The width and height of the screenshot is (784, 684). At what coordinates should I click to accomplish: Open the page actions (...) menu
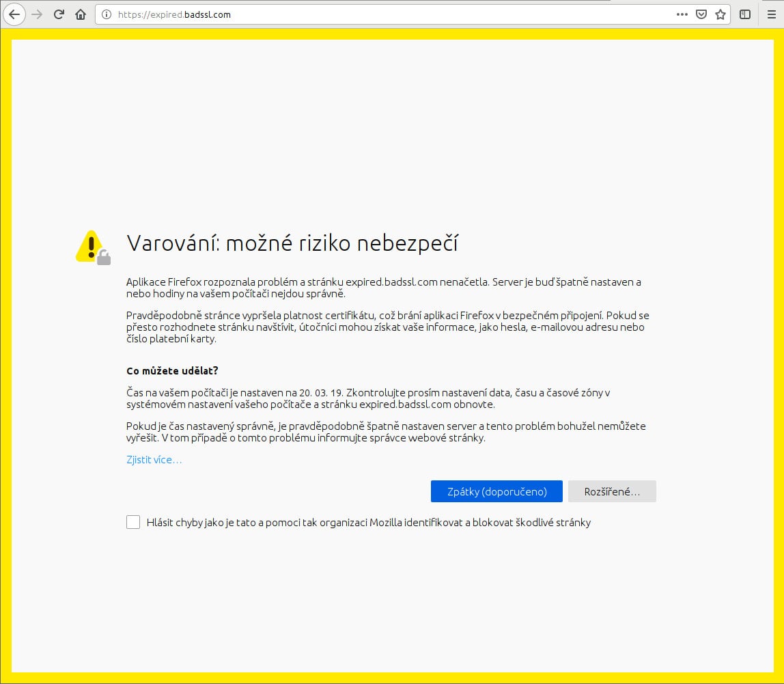tap(682, 14)
